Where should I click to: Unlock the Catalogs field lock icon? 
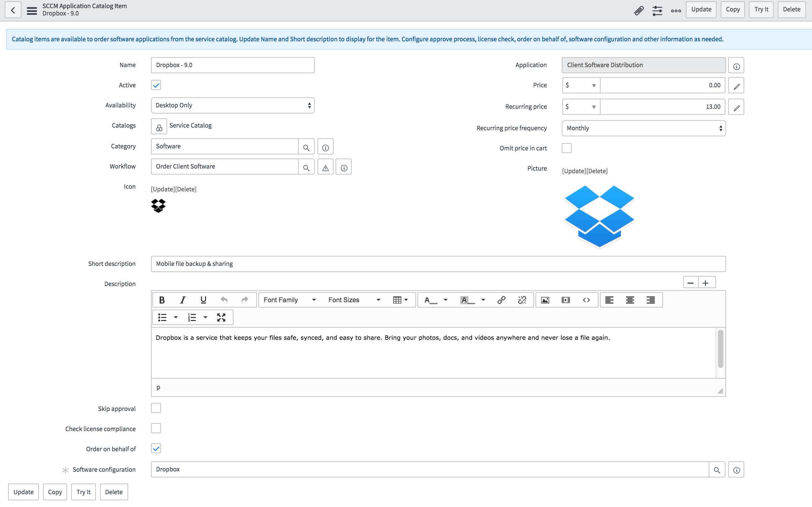tap(159, 127)
